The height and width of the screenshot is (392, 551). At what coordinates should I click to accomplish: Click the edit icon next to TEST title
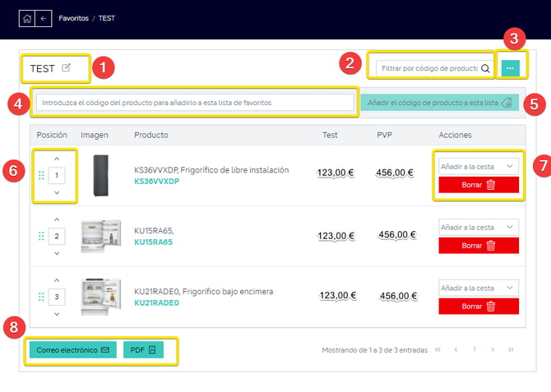tap(67, 68)
